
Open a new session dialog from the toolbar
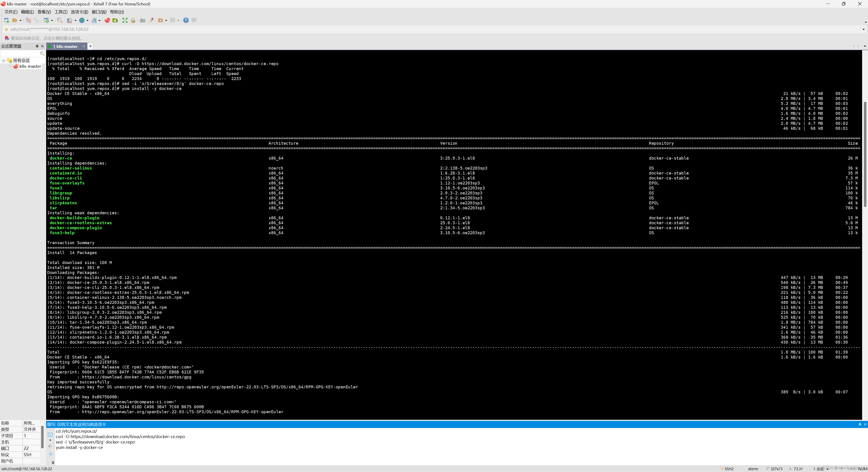coord(7,20)
